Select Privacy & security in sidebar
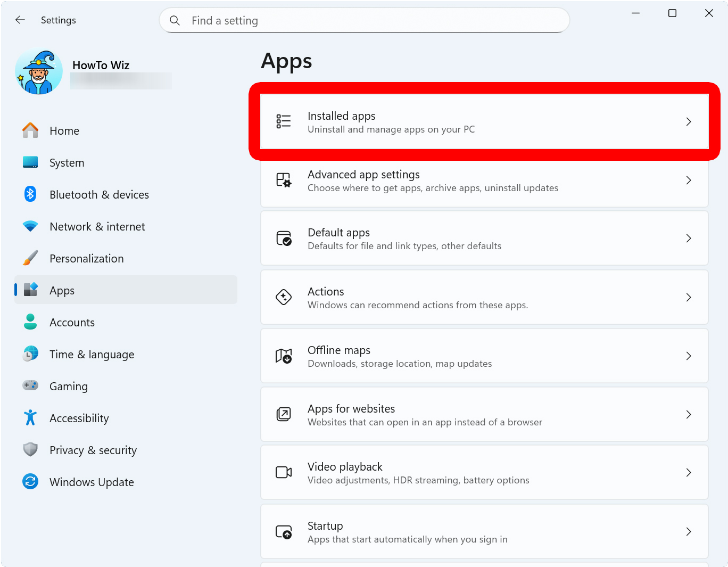This screenshot has height=567, width=728. click(x=93, y=450)
